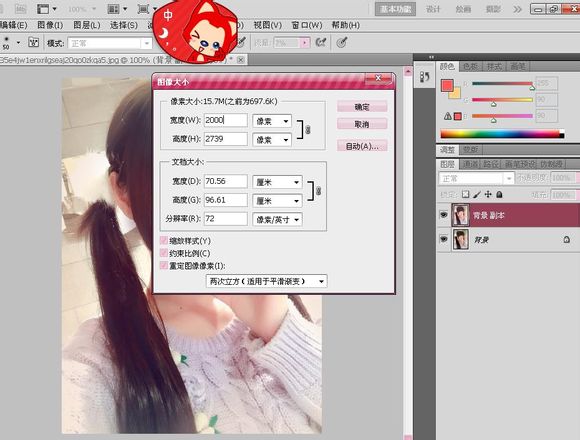580x440 pixels.
Task: Open the 图像(I) menu
Action: tap(50, 25)
